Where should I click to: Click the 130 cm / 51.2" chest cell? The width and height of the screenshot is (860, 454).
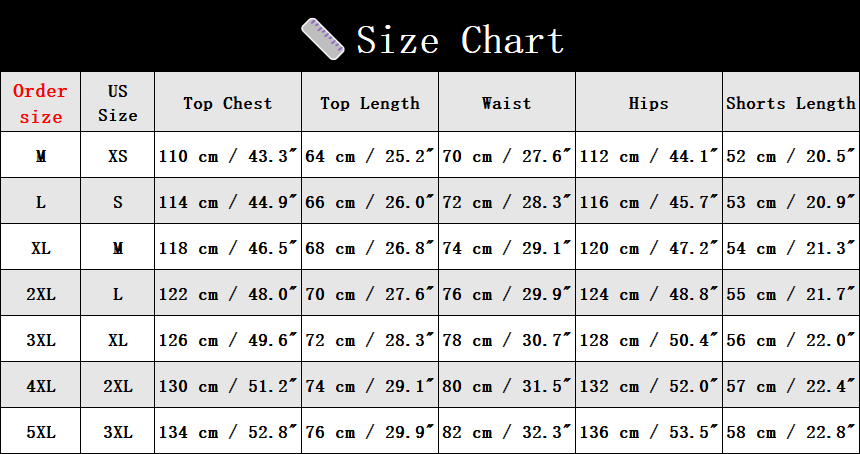point(228,386)
